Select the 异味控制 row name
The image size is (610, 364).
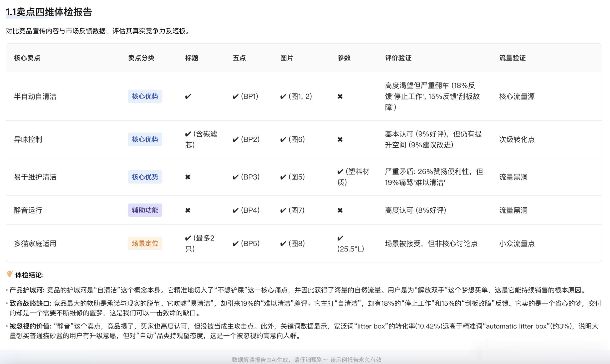point(28,139)
